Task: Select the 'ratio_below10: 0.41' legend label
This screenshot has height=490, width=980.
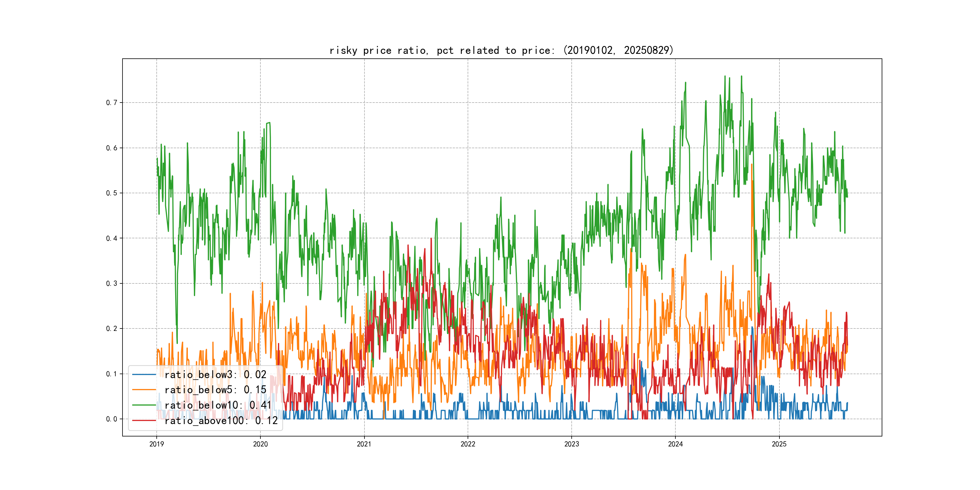Action: (218, 405)
